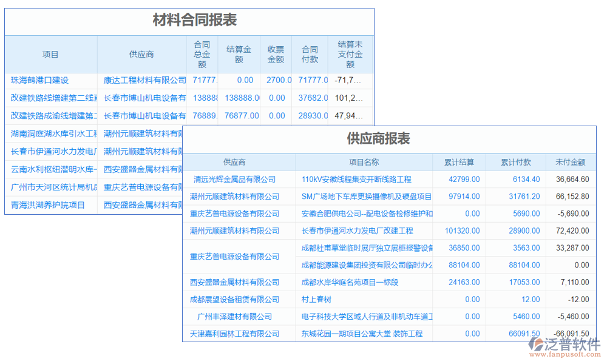Open project 东城花园一期项目公寓大堂装饰工程
Viewport: 607px width, 364px height.
361,333
